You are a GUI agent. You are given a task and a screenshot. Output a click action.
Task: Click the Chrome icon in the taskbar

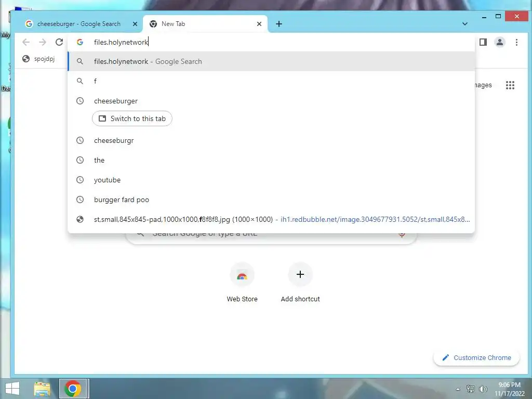coord(73,389)
